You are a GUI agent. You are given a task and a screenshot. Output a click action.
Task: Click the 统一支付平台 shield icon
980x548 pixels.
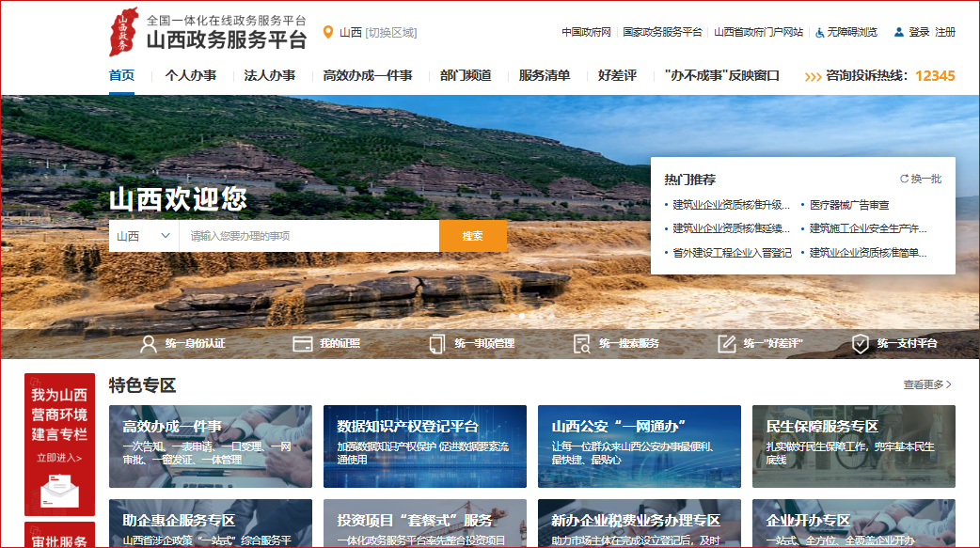tap(861, 344)
